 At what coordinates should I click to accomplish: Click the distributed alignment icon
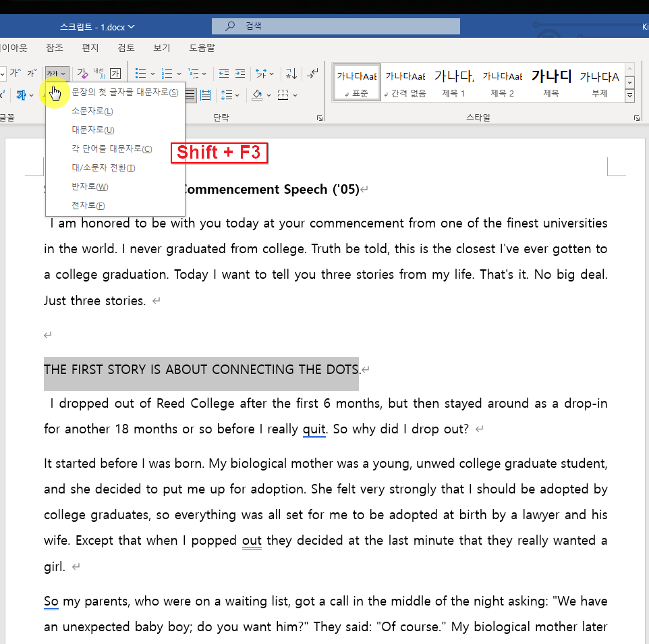point(206,95)
